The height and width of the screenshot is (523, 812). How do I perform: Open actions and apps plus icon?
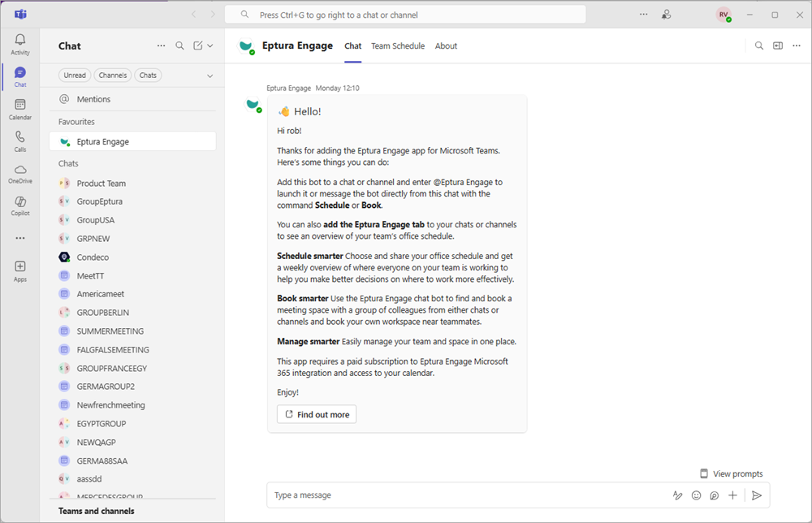[x=732, y=495]
